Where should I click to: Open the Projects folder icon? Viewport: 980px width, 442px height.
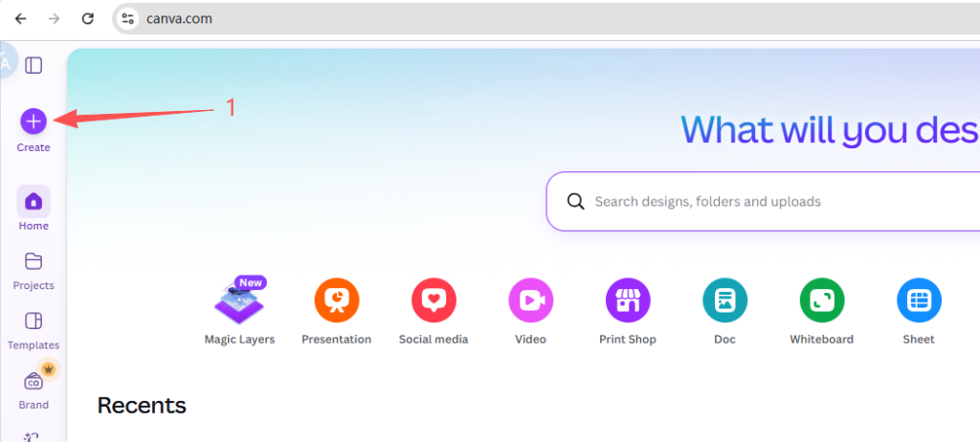click(33, 260)
